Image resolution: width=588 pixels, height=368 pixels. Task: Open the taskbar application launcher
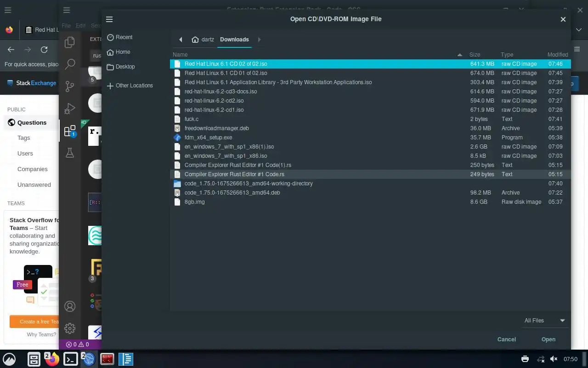point(9,359)
